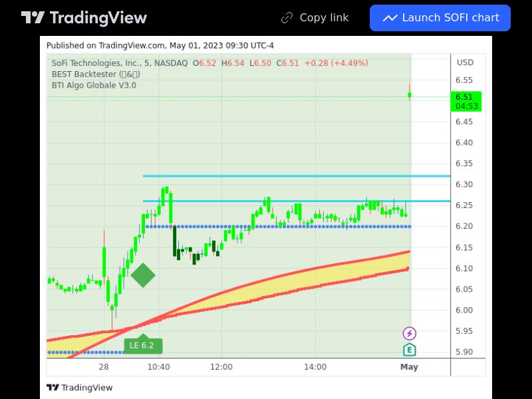
Task: Click the green 6.51 current price label
Action: point(466,102)
